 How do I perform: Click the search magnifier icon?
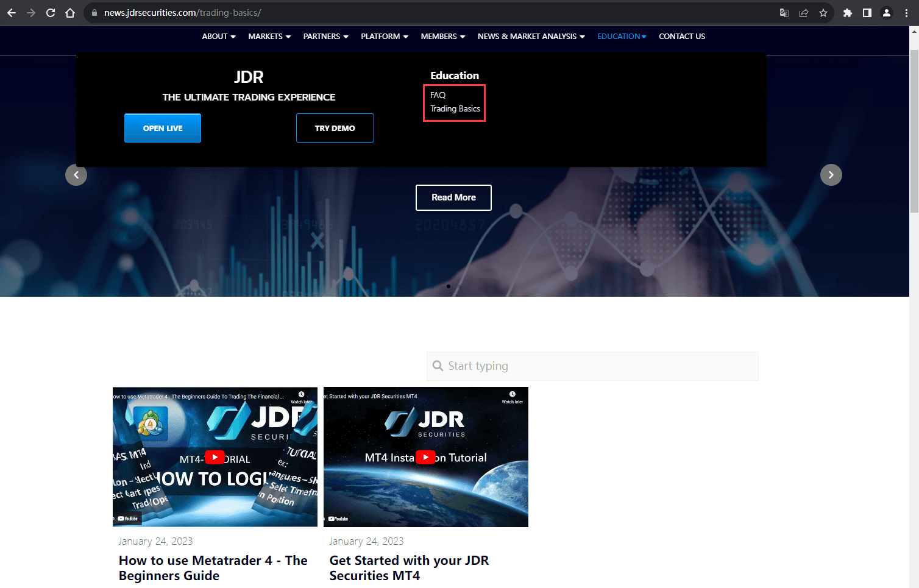(x=438, y=366)
